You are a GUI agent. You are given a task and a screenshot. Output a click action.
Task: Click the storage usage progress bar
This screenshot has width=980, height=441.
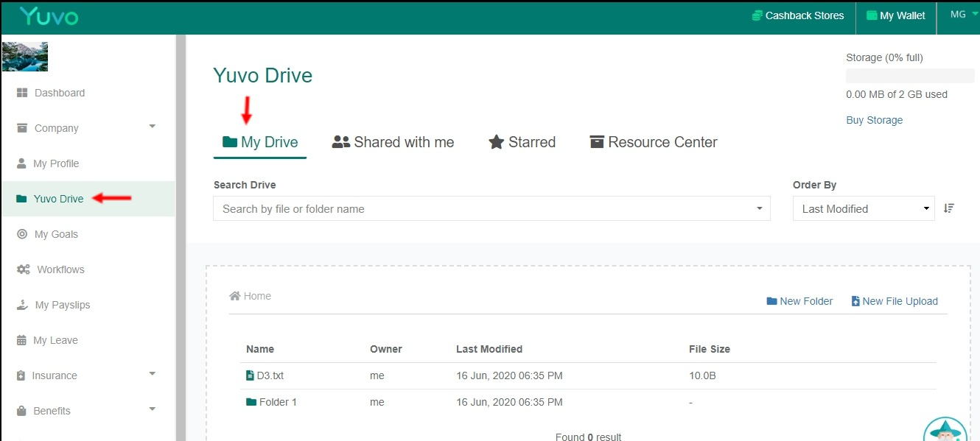[x=910, y=76]
